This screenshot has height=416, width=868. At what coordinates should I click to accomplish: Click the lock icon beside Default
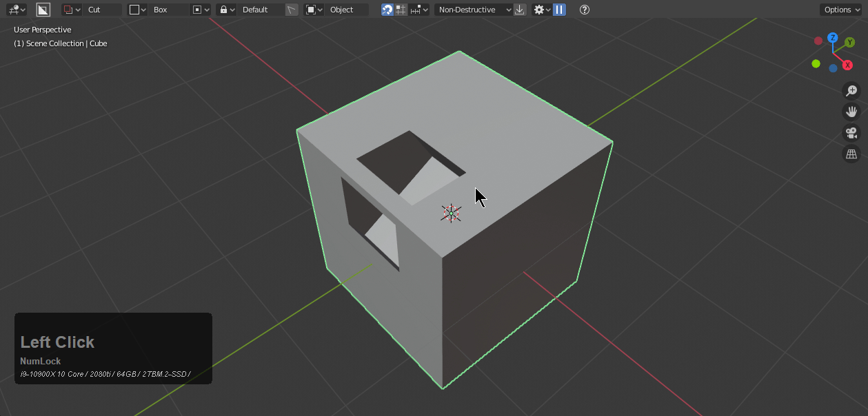point(225,10)
